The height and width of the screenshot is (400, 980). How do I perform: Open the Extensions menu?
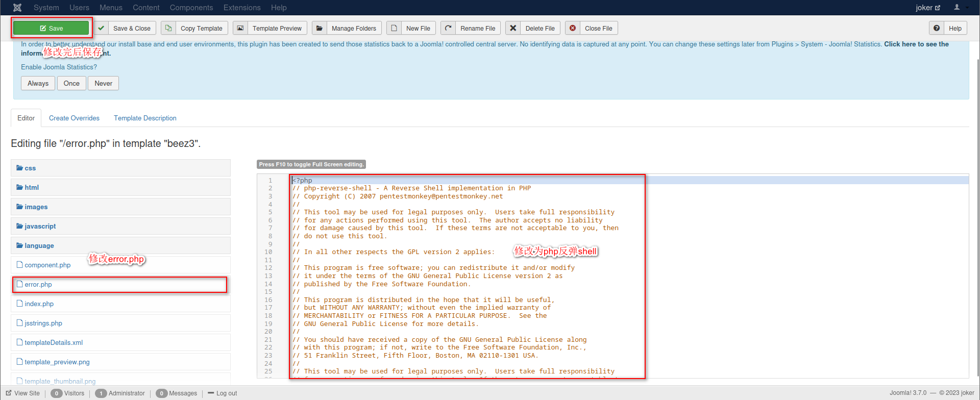(242, 8)
